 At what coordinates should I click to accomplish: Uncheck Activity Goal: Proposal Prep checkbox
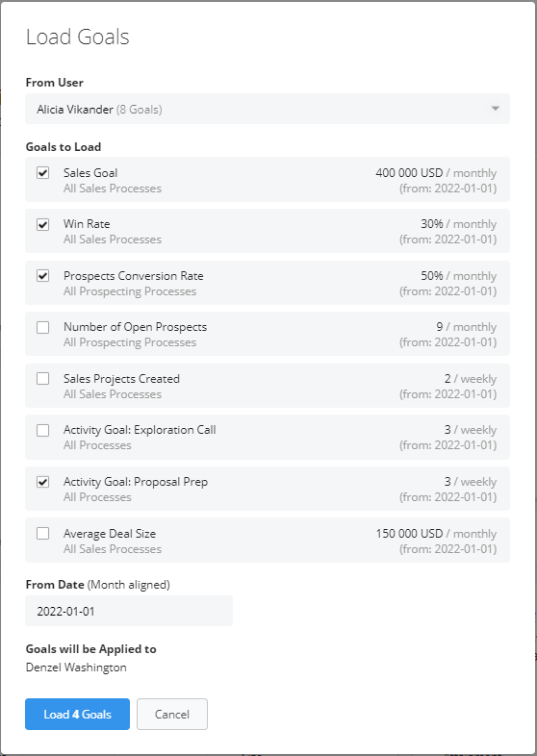43,482
